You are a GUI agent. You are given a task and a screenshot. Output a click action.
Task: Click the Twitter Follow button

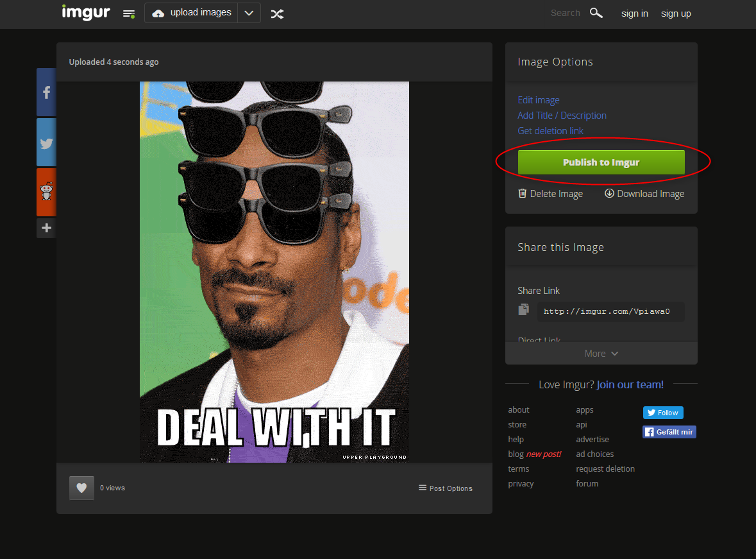point(663,413)
